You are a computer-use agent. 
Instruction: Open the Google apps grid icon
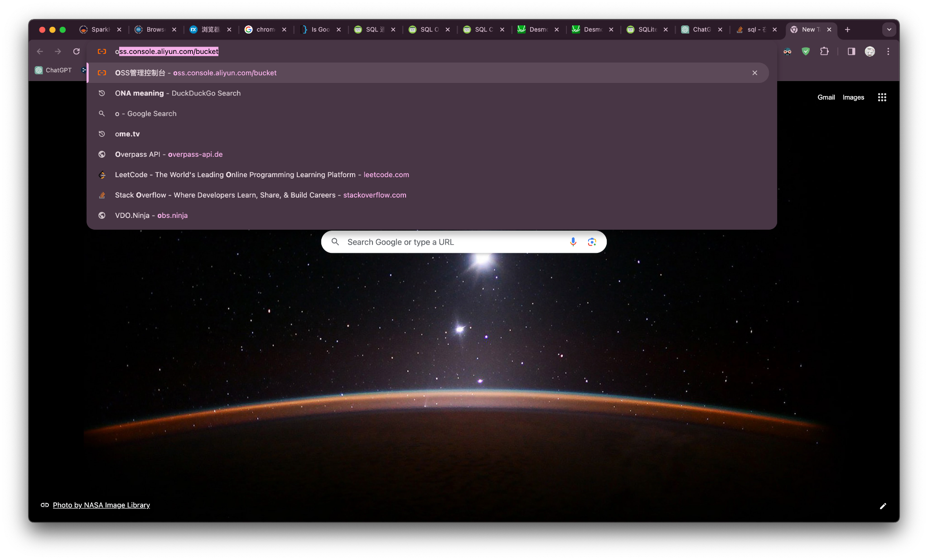[882, 97]
